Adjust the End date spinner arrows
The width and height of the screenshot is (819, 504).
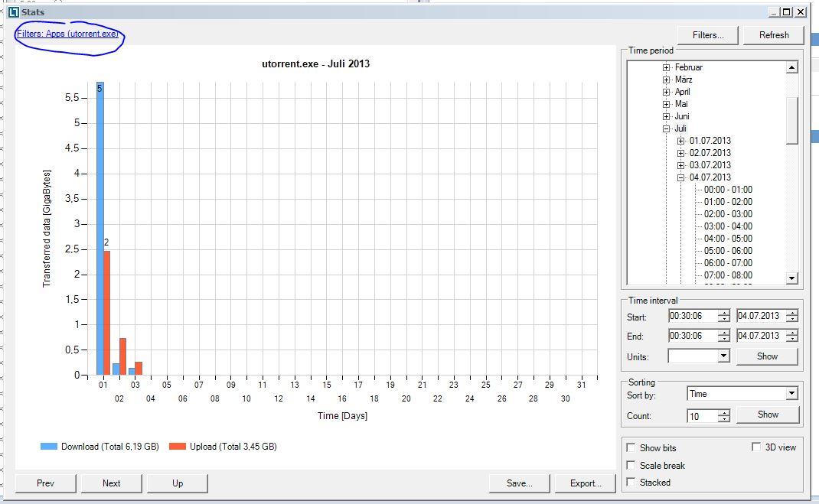pyautogui.click(x=792, y=336)
